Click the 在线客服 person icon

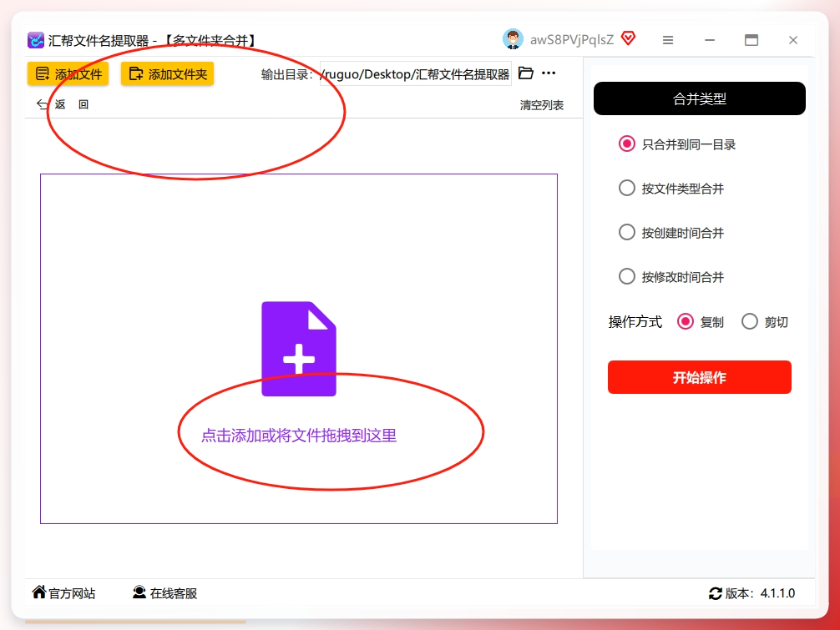coord(139,592)
